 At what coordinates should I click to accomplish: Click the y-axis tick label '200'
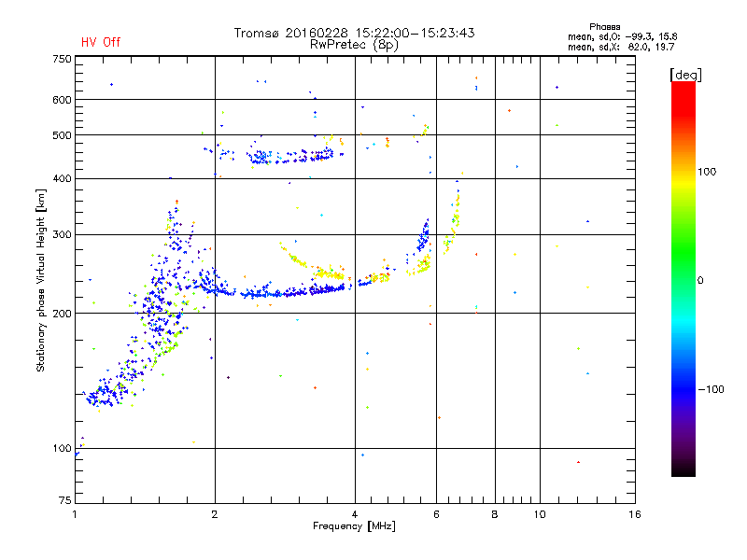62,314
